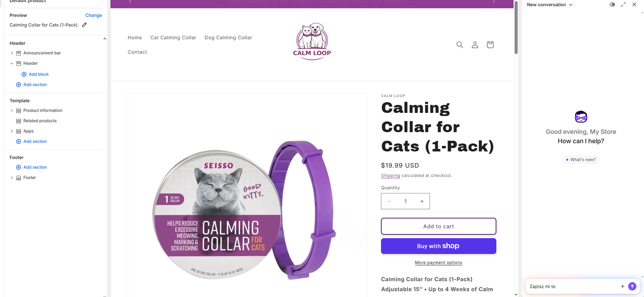644x297 pixels.
Task: Open the storefront search icon
Action: (x=459, y=45)
